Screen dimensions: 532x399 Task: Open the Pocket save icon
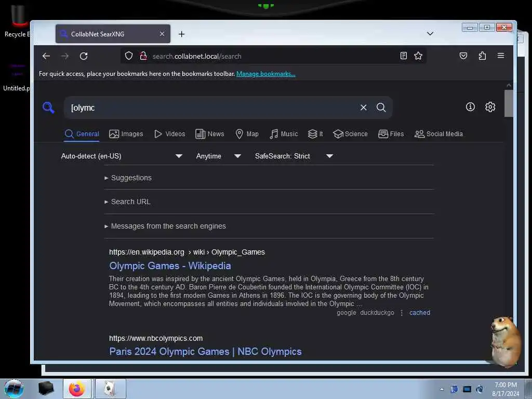click(463, 56)
